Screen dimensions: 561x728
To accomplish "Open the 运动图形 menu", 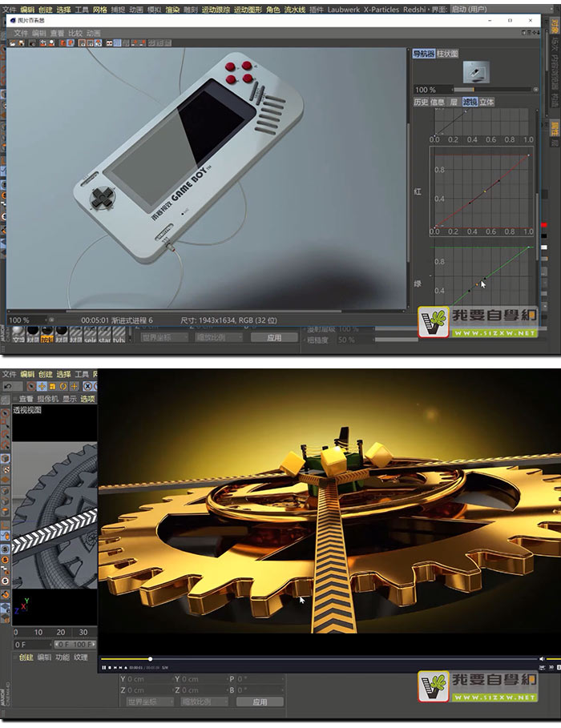I will (248, 10).
